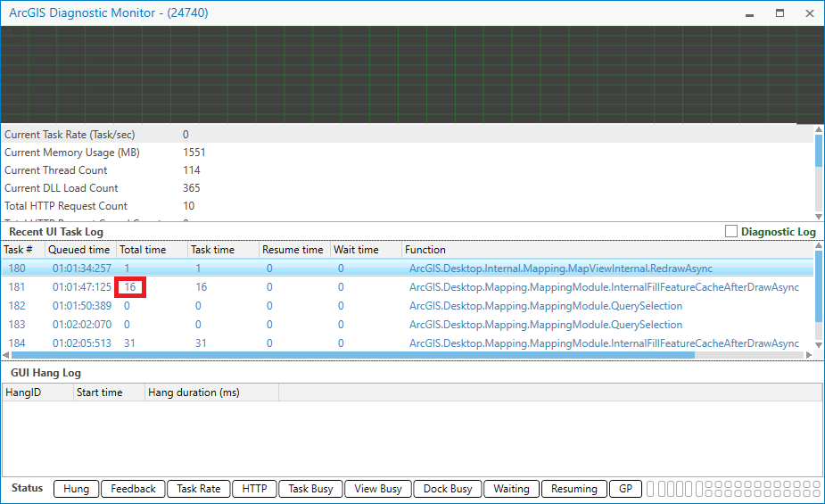Click task log horizontal scrollbar thumb
The image size is (825, 504).
click(x=353, y=355)
